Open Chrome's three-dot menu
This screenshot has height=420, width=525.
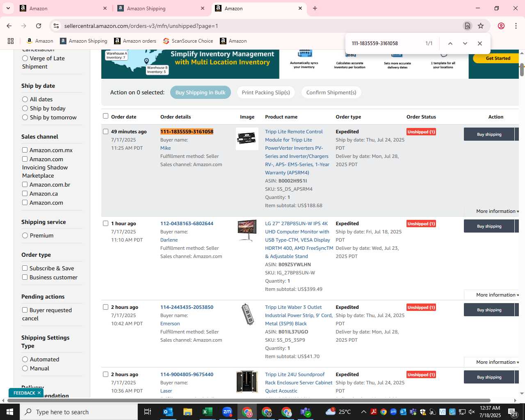tap(516, 26)
